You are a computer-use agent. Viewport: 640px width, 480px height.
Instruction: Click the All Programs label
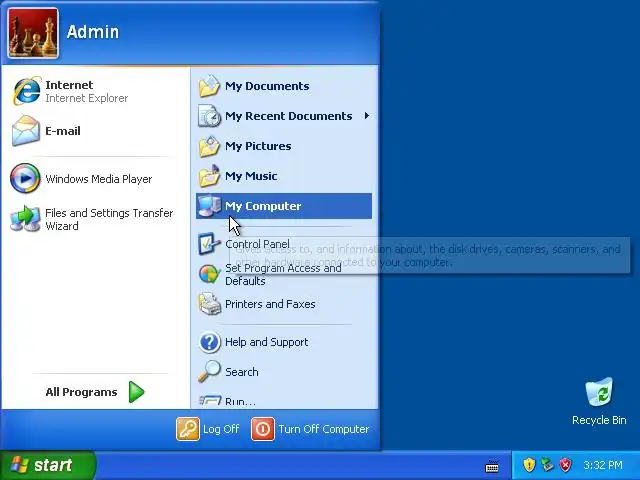[x=81, y=392]
